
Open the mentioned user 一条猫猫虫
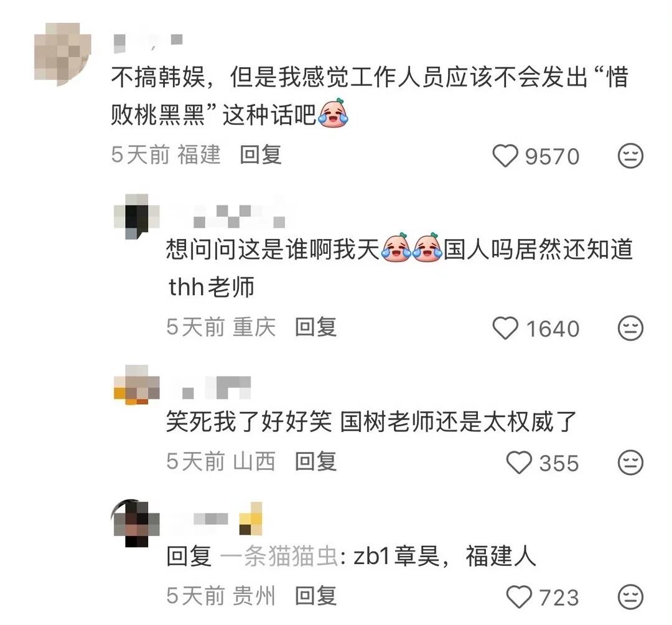[279, 557]
